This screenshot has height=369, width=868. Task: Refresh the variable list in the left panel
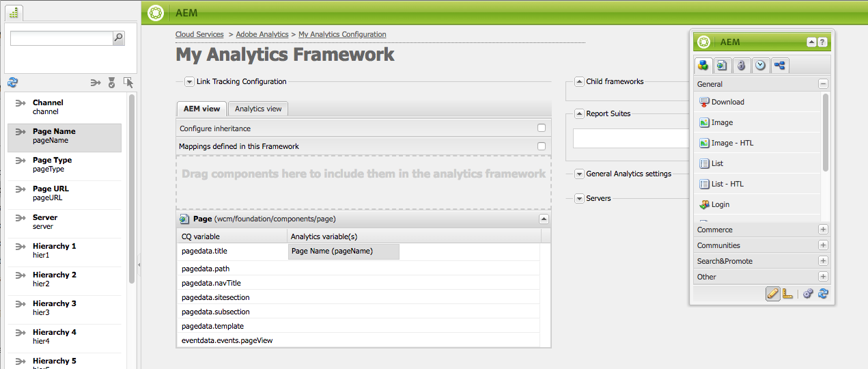pyautogui.click(x=12, y=83)
